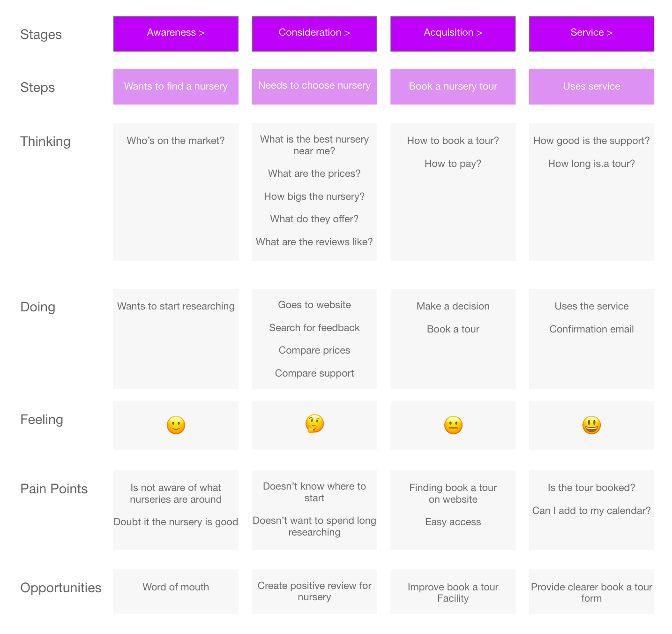Select the 'Pain Points' row label
The width and height of the screenshot is (672, 634).
click(x=54, y=489)
